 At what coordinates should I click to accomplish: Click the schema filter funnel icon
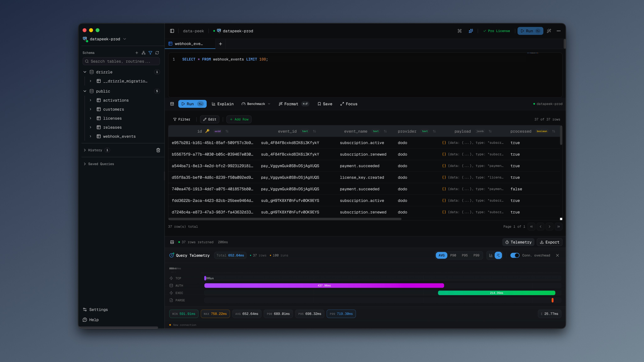point(150,53)
